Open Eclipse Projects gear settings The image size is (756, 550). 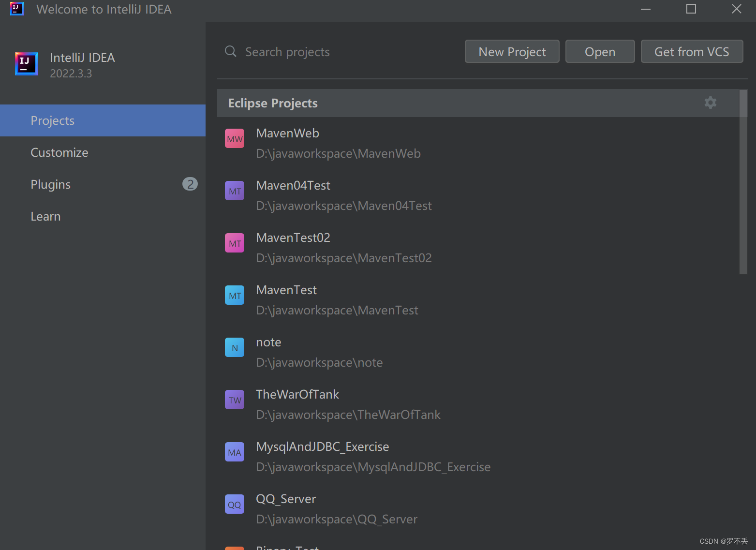pyautogui.click(x=710, y=103)
